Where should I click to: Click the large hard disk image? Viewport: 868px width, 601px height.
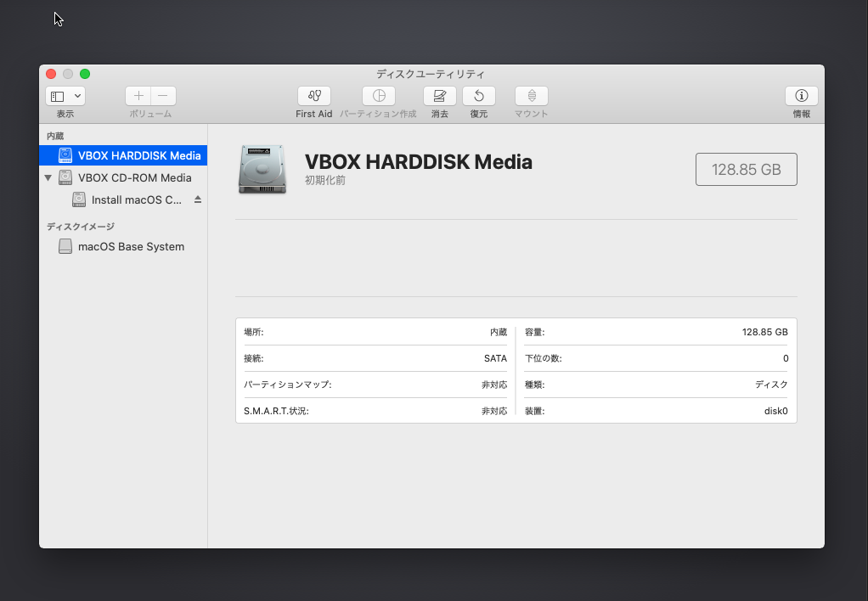click(x=262, y=169)
